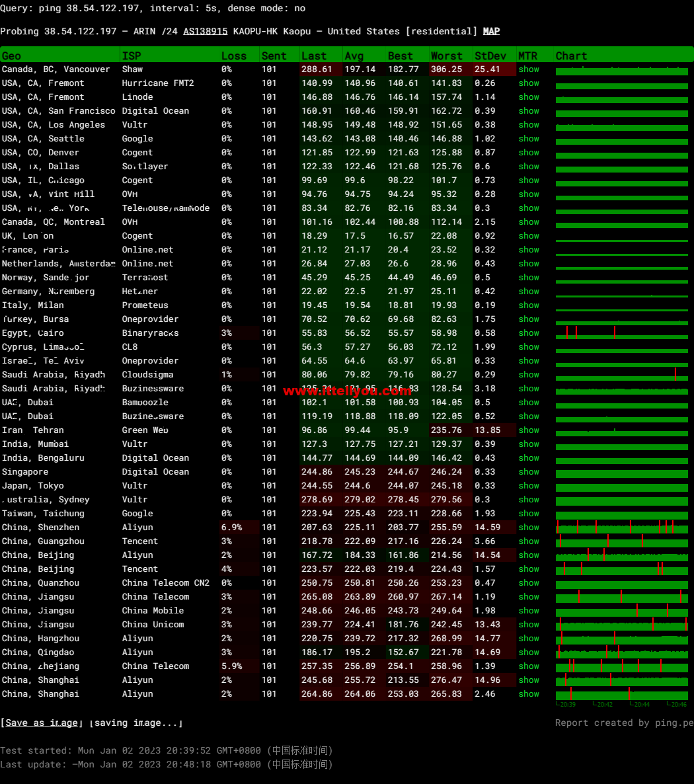Show MTR for Taiwan Taichung Google
Viewport: 694px width, 784px height.
529,514
